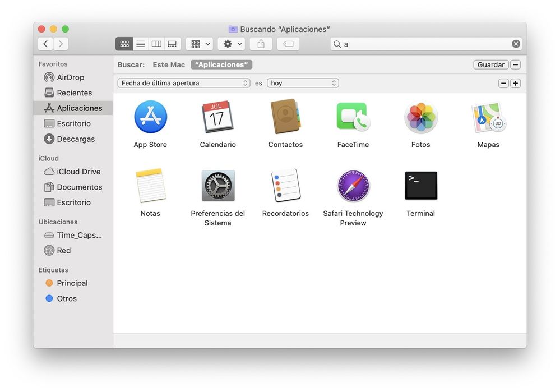Switch to column view mode
The height and width of the screenshot is (392, 560).
[x=156, y=44]
